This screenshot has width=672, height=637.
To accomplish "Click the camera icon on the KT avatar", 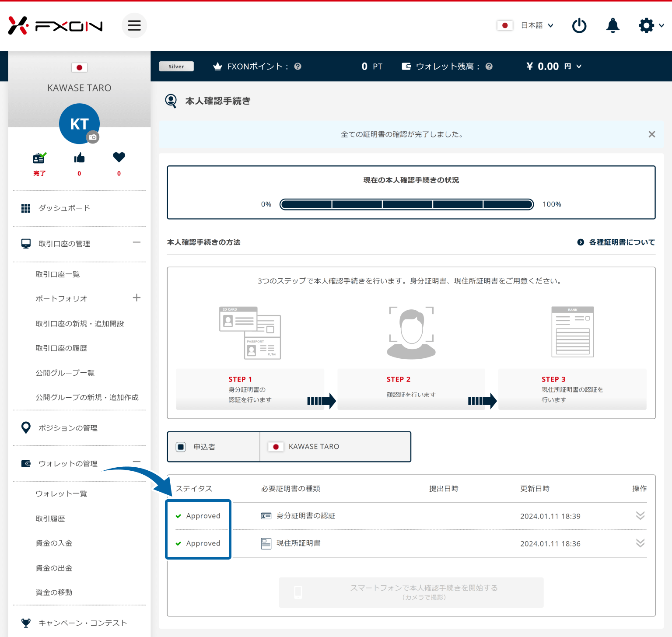I will [x=93, y=137].
